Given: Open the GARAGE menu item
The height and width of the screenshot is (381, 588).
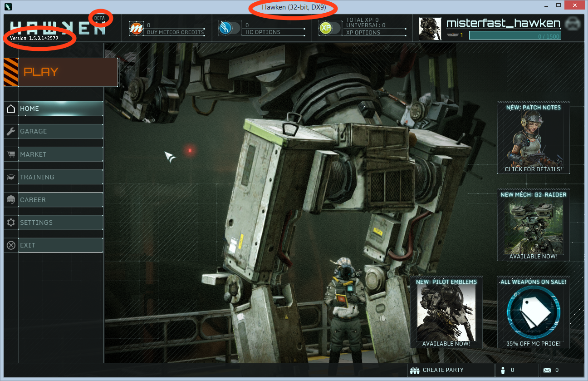Looking at the screenshot, I should tap(61, 131).
